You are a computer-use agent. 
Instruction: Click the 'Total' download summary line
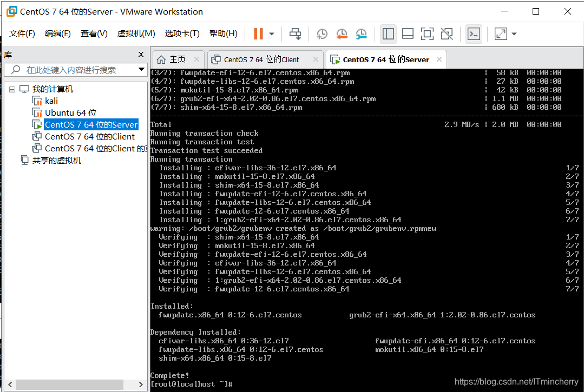[161, 124]
